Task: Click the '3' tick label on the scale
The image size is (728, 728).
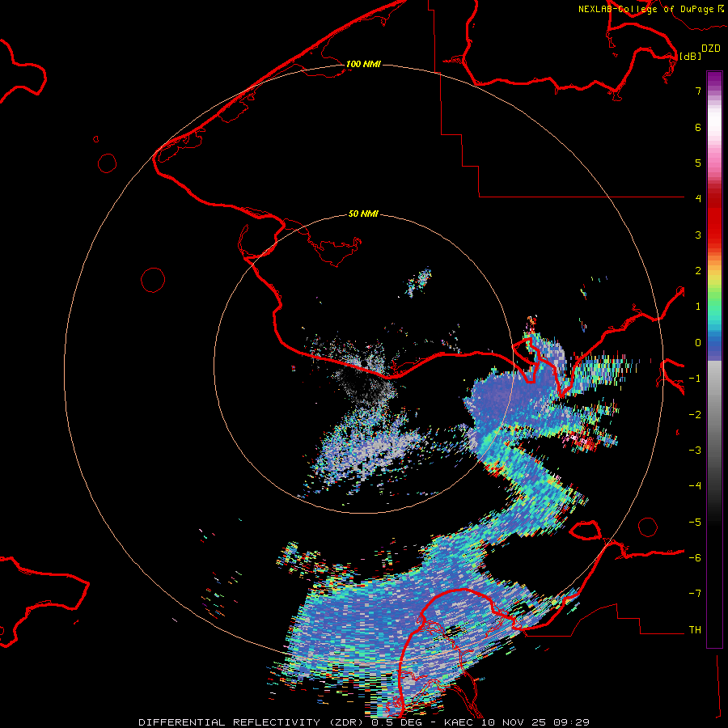Action: tap(698, 235)
